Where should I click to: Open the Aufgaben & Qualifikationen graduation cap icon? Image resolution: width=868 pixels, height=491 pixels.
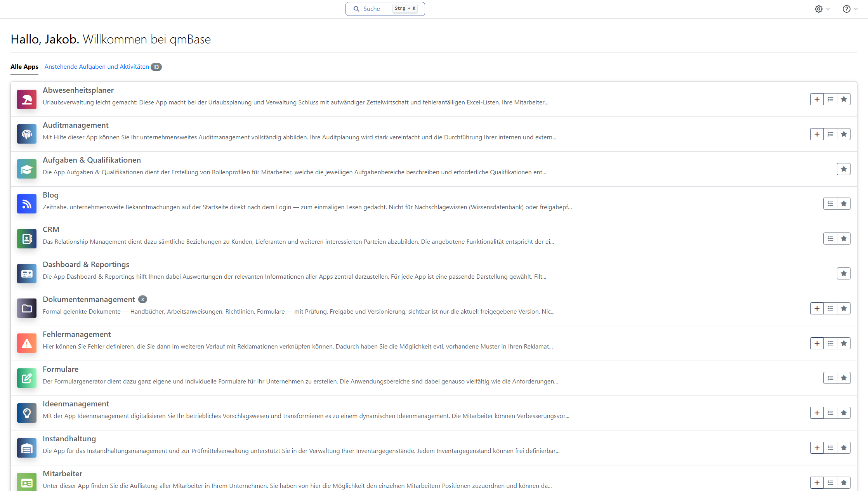[27, 169]
